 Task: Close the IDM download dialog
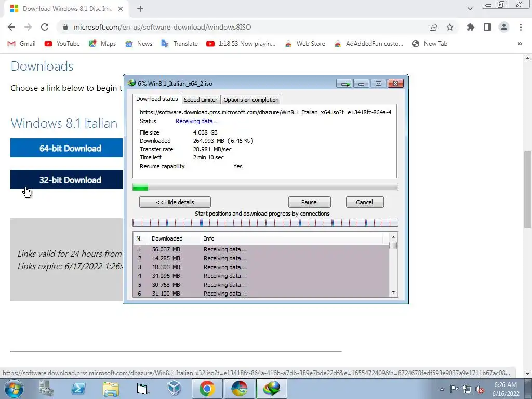point(395,84)
